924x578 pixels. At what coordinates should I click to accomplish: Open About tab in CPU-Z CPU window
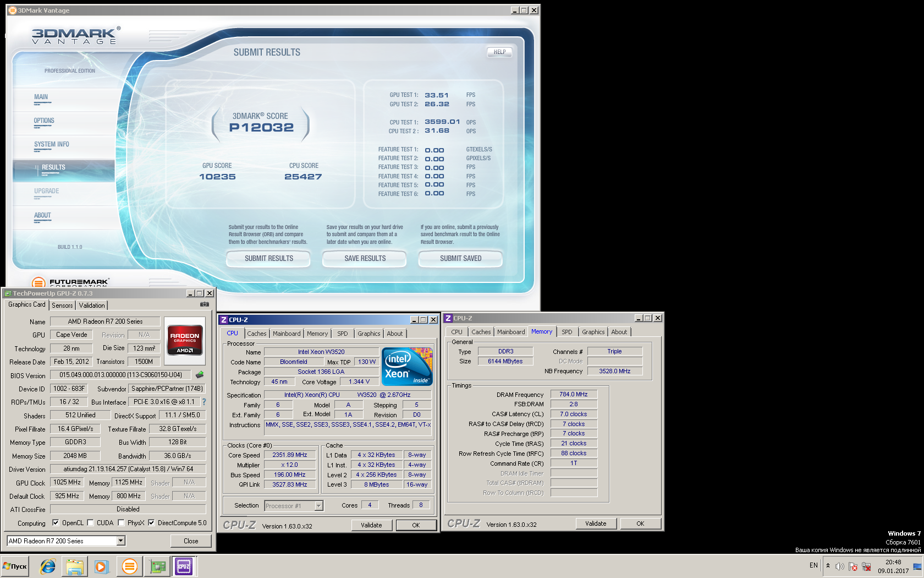(395, 334)
